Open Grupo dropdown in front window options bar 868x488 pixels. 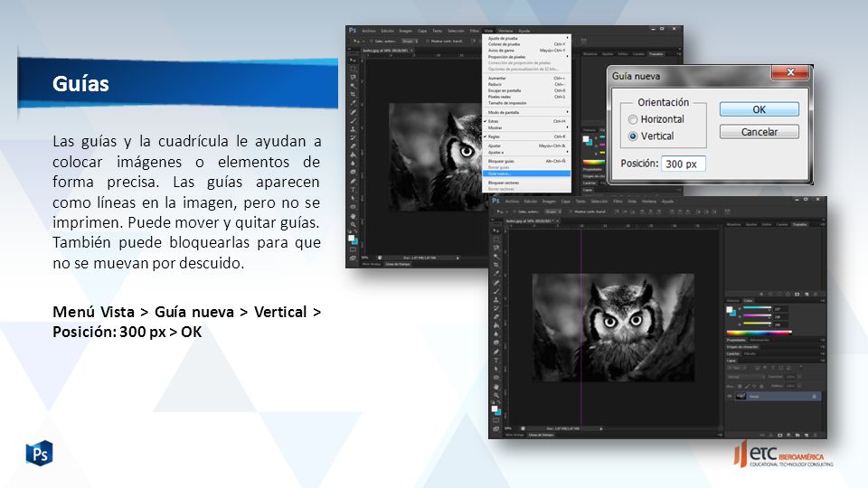[x=553, y=211]
